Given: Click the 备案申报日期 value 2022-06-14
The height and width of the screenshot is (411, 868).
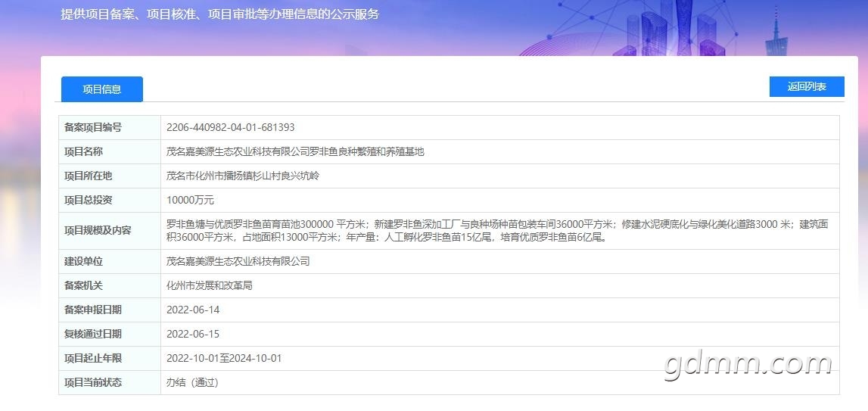Looking at the screenshot, I should click(193, 310).
